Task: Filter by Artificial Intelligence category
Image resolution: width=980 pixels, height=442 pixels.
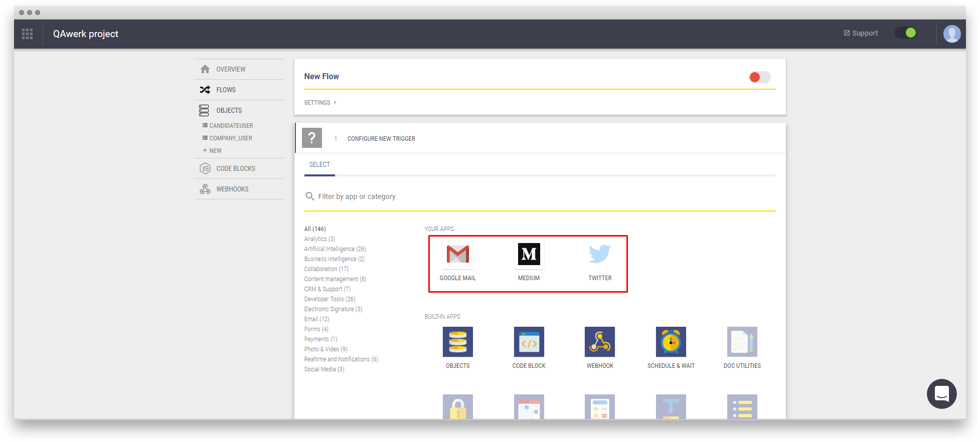Action: click(335, 249)
